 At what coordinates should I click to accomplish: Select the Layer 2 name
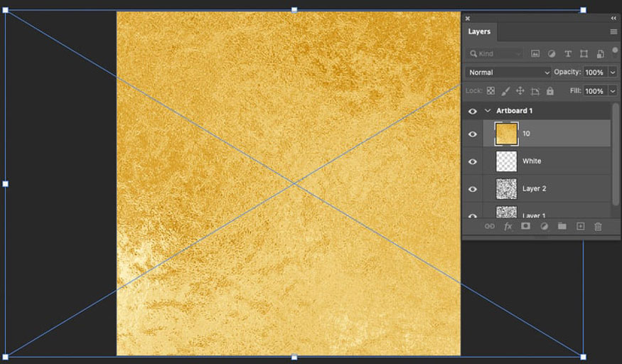[534, 188]
